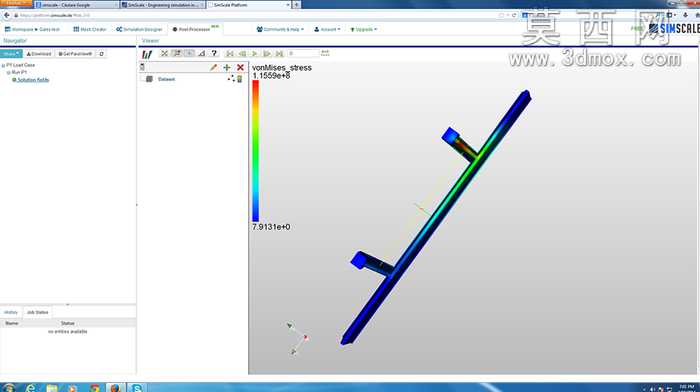The image size is (700, 392).
Task: Click the small document icon at pipeline header
Action: click(x=142, y=67)
